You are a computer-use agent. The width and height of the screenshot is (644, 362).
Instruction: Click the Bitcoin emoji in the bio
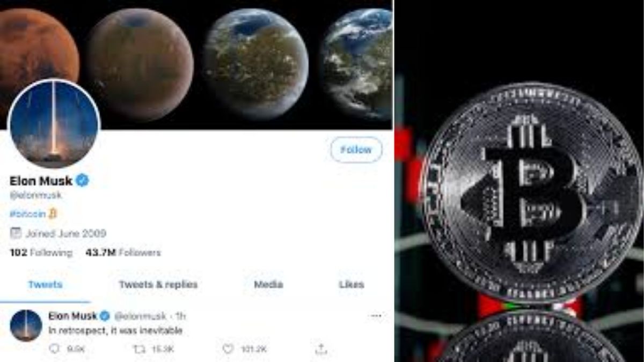(x=52, y=213)
